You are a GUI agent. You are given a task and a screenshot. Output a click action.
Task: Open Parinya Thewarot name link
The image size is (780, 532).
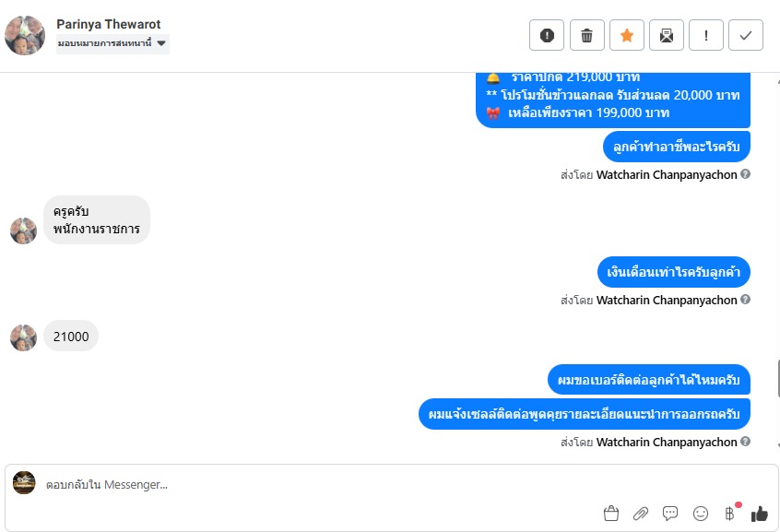[109, 24]
